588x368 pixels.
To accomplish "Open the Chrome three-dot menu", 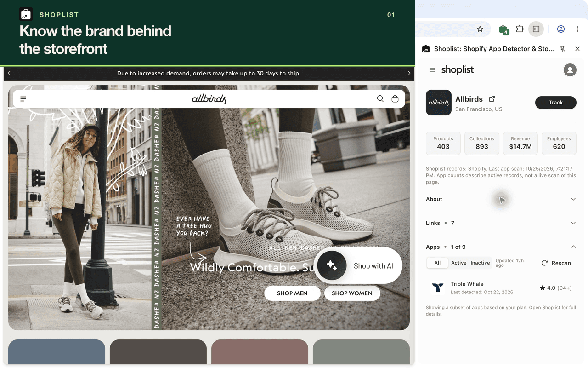I will [x=577, y=29].
